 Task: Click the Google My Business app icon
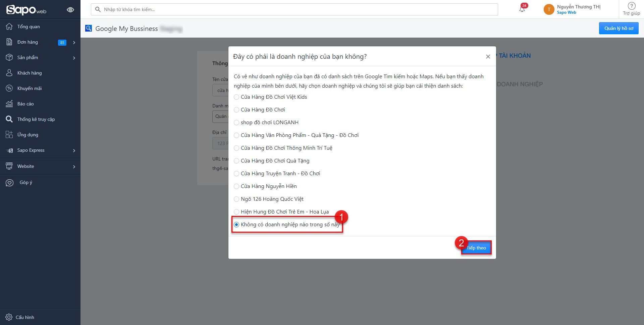(89, 28)
